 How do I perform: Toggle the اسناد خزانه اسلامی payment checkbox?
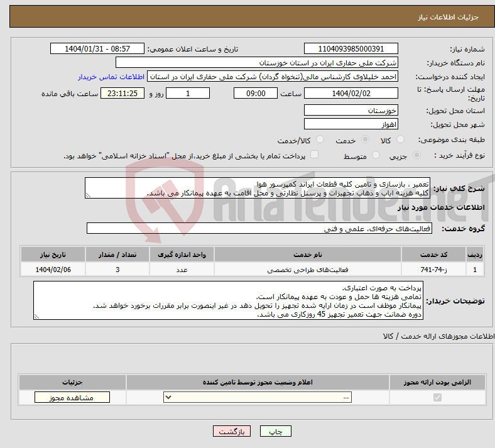[x=314, y=154]
